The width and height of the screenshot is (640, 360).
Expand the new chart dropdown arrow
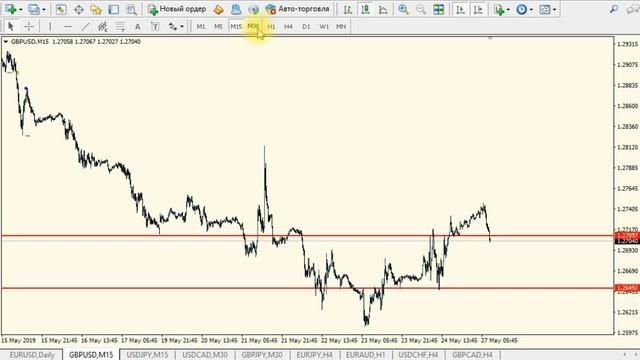20,10
